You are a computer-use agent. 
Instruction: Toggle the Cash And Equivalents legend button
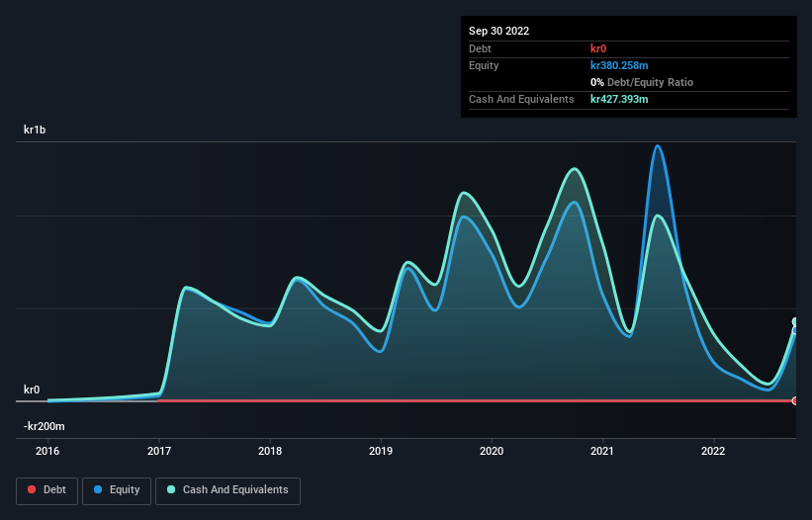[x=227, y=490]
